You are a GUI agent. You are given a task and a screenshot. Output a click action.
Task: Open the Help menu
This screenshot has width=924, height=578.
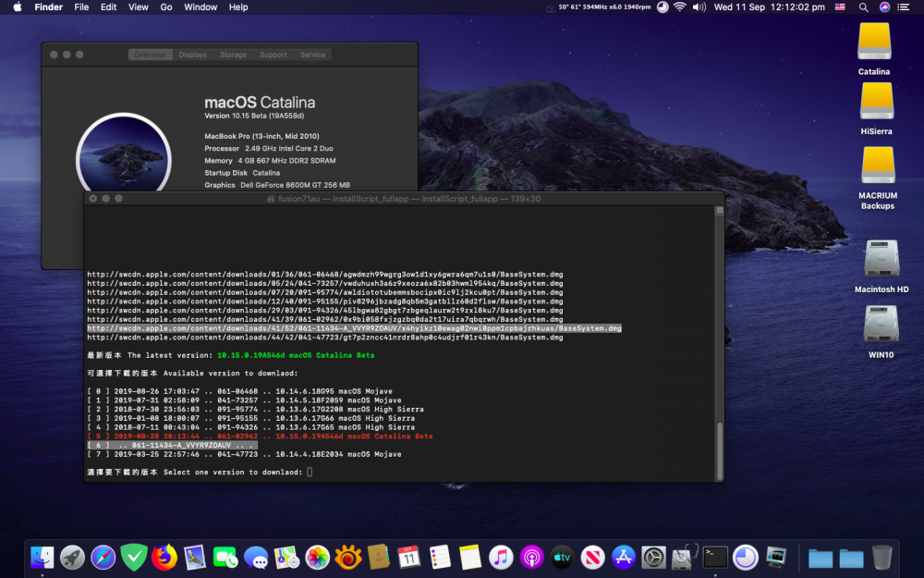pos(238,7)
